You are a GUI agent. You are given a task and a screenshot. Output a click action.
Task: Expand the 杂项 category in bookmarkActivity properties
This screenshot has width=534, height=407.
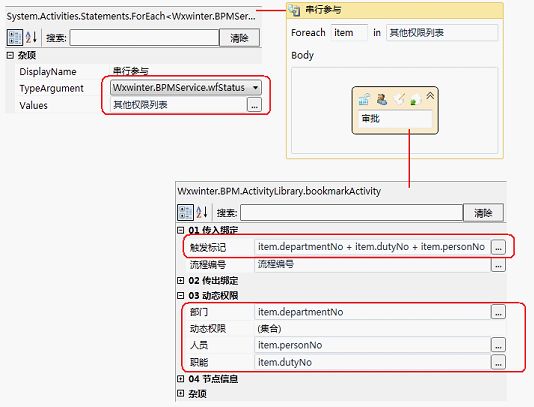point(180,394)
